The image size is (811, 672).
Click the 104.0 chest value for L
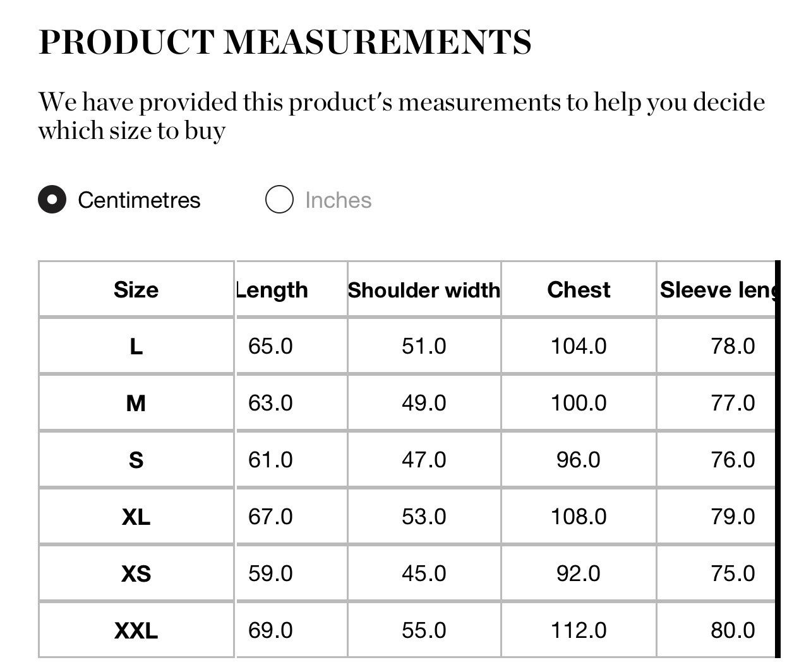point(579,346)
